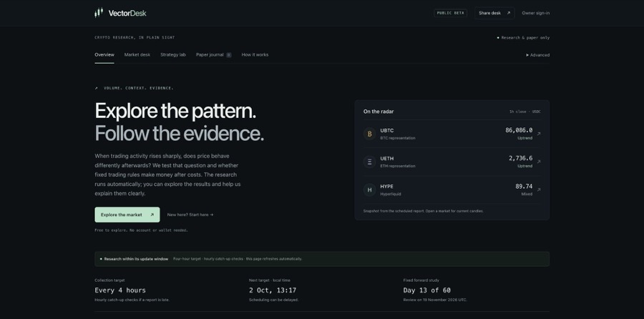Open the How it works tab

pyautogui.click(x=255, y=54)
